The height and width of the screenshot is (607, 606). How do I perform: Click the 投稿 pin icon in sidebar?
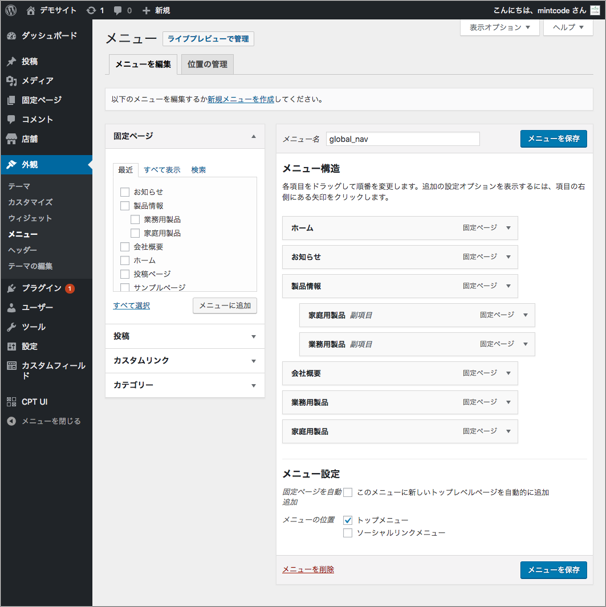click(x=11, y=62)
